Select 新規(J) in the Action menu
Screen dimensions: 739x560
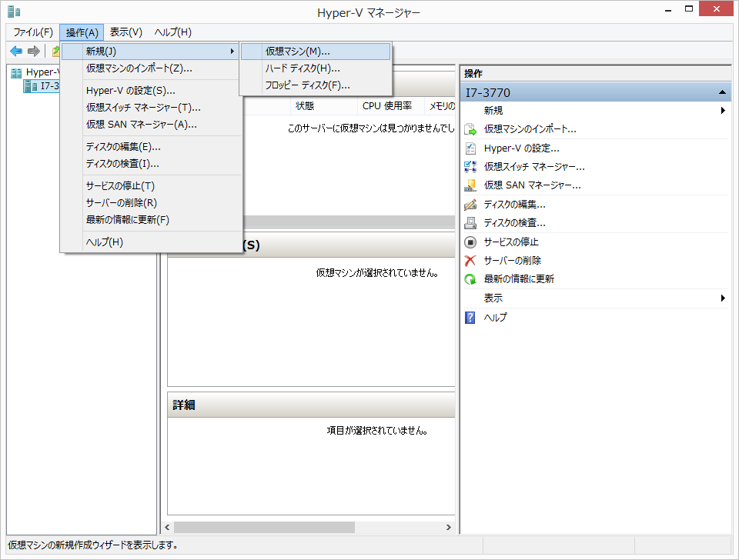[150, 52]
